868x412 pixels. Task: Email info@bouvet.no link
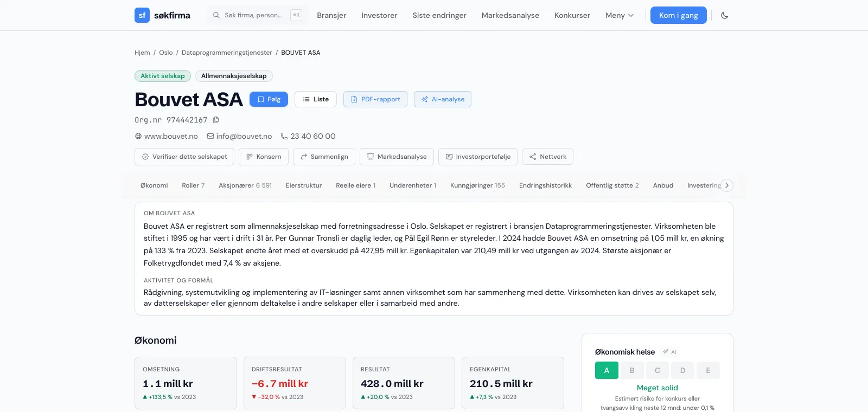(244, 136)
